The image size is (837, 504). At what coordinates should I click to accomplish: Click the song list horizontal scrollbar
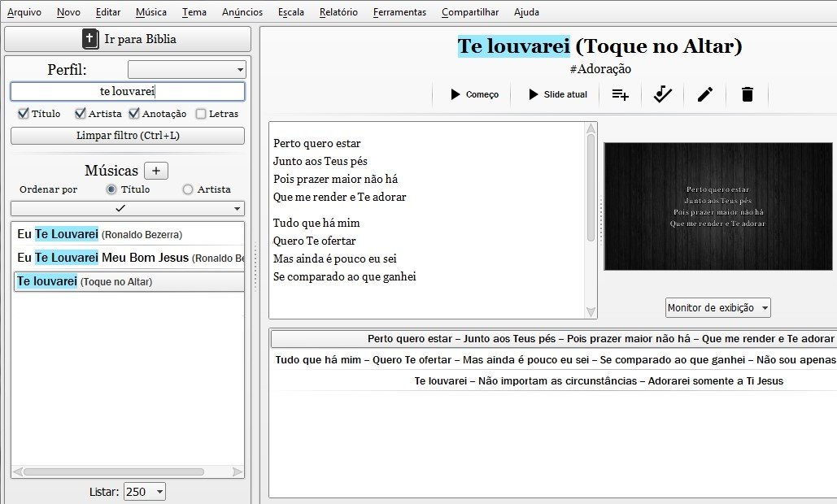[x=114, y=471]
